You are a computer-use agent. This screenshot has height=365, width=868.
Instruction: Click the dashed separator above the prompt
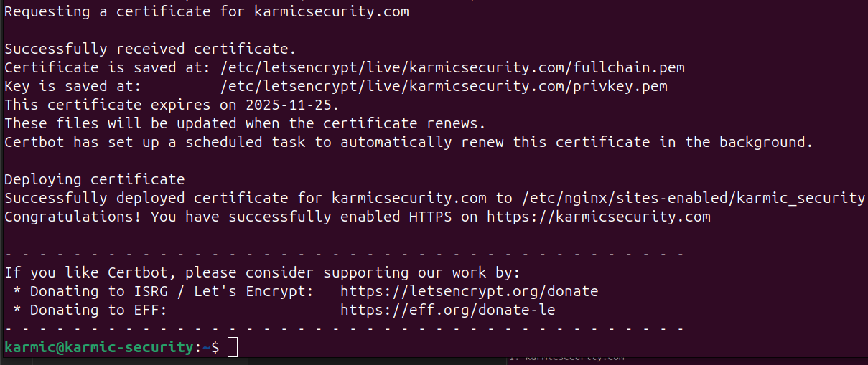click(345, 328)
